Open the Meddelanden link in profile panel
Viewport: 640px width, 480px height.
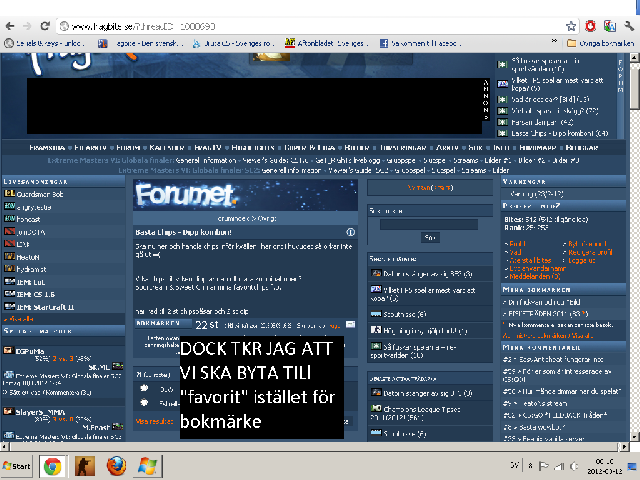534,276
